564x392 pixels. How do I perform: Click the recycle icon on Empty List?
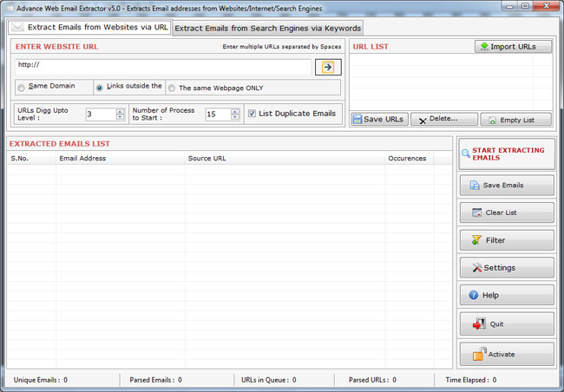493,121
